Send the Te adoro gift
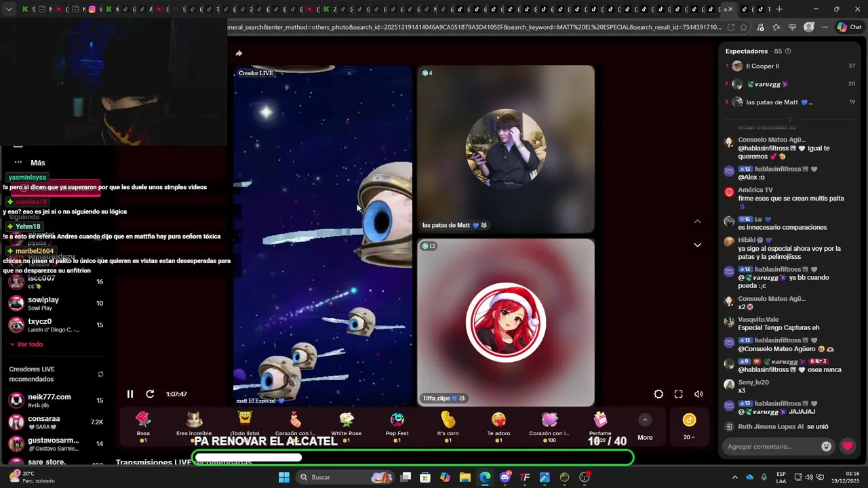Image resolution: width=868 pixels, height=488 pixels. pyautogui.click(x=498, y=426)
